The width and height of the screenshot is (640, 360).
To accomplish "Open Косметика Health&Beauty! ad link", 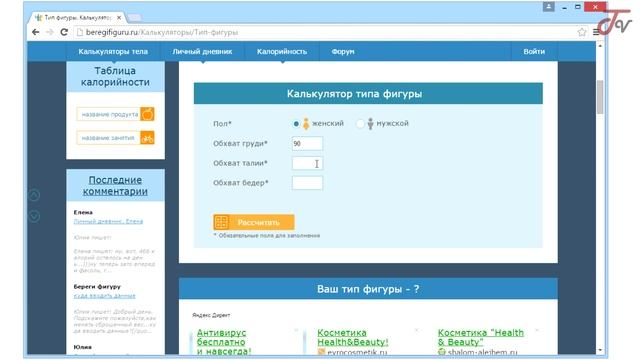I will pyautogui.click(x=353, y=338).
